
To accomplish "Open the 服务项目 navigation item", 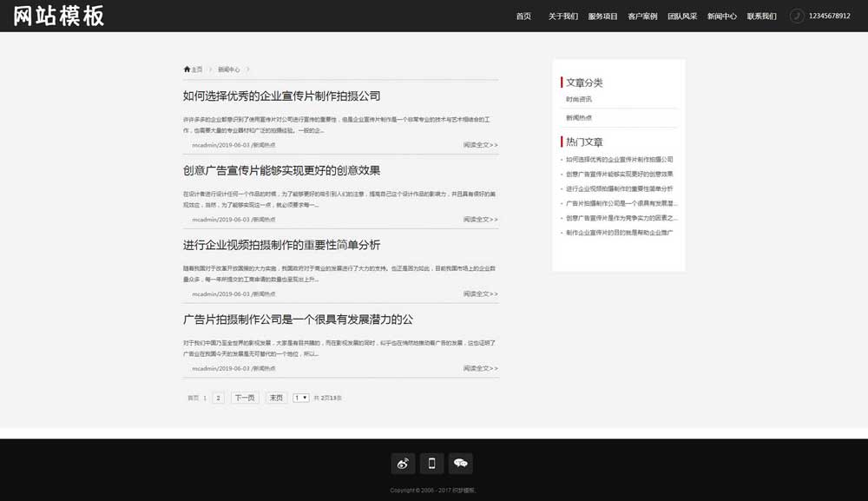I will pos(603,16).
